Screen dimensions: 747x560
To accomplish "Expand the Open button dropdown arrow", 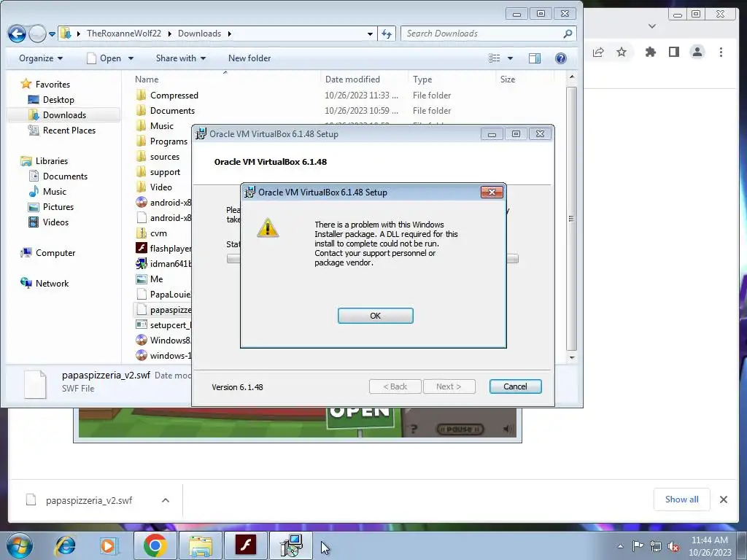I will tap(131, 58).
